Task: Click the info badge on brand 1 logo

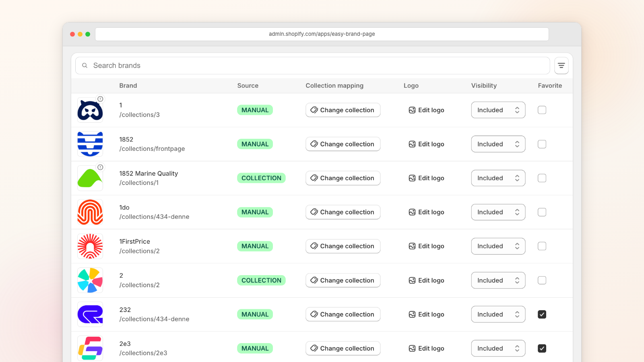Action: [100, 99]
